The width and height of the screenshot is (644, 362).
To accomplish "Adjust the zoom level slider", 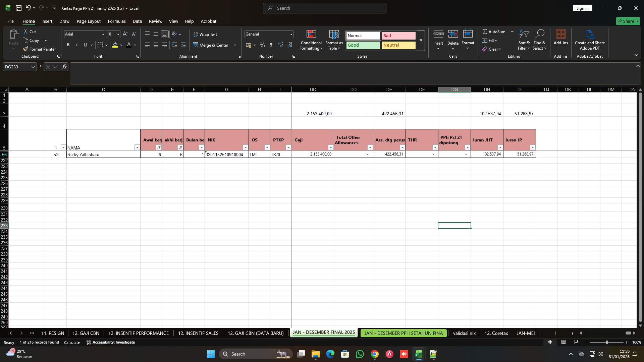I will point(607,342).
